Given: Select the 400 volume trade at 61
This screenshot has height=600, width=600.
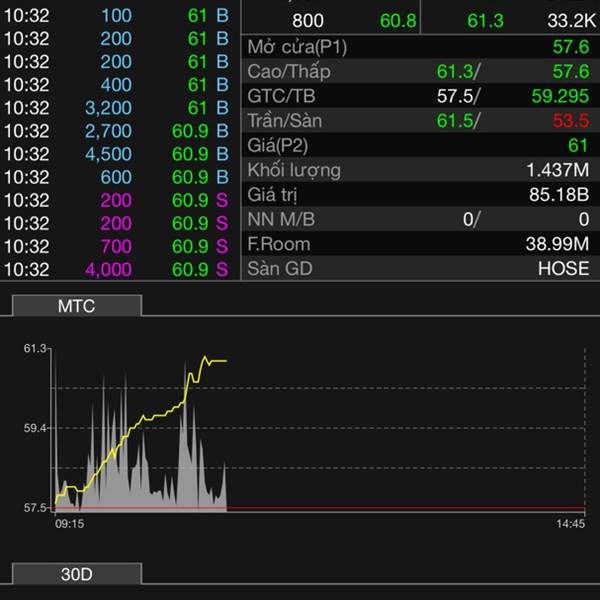Looking at the screenshot, I should [116, 85].
